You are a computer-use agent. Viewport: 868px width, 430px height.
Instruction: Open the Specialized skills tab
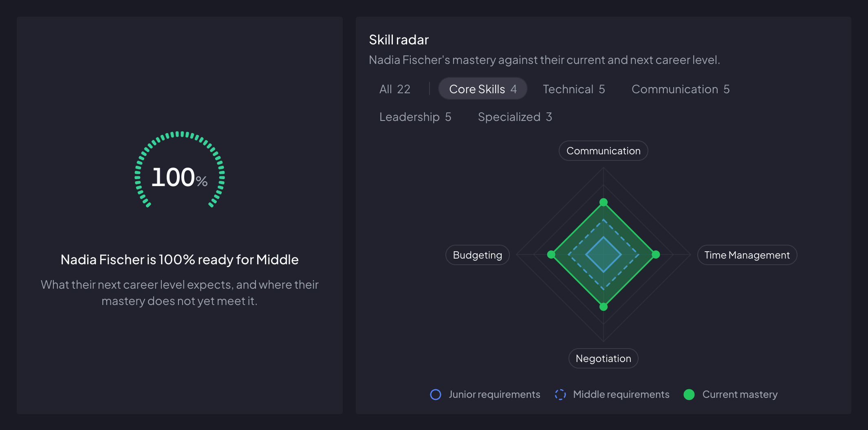pos(515,117)
